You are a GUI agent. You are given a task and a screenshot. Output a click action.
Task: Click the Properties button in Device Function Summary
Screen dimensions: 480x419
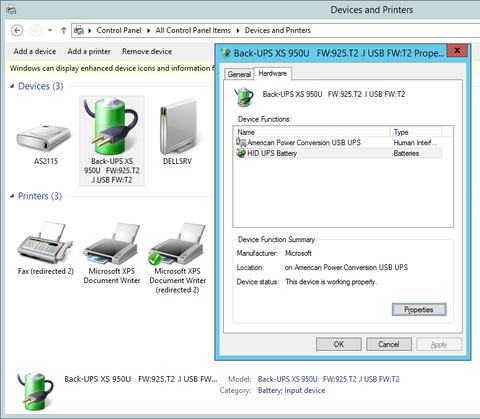point(419,310)
